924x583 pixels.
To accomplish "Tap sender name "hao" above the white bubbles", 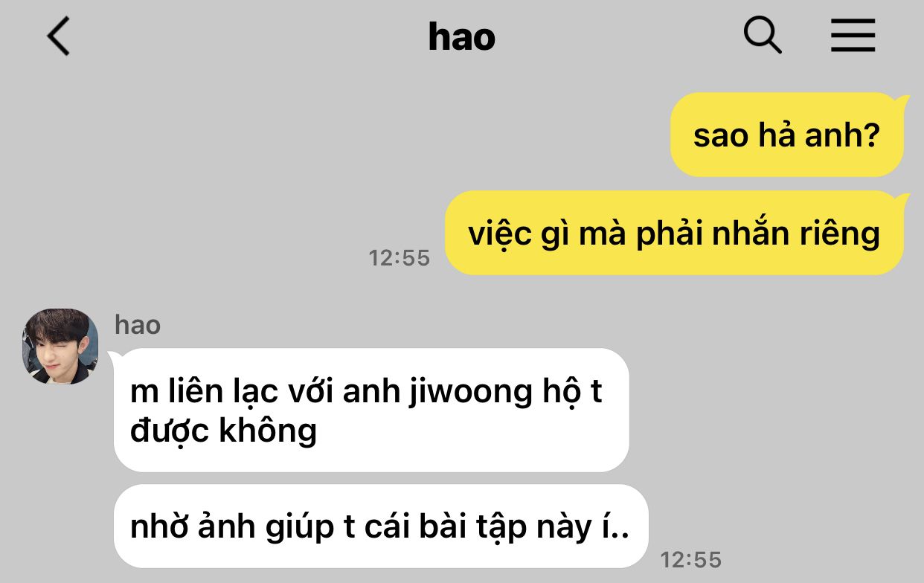I will pos(138,324).
